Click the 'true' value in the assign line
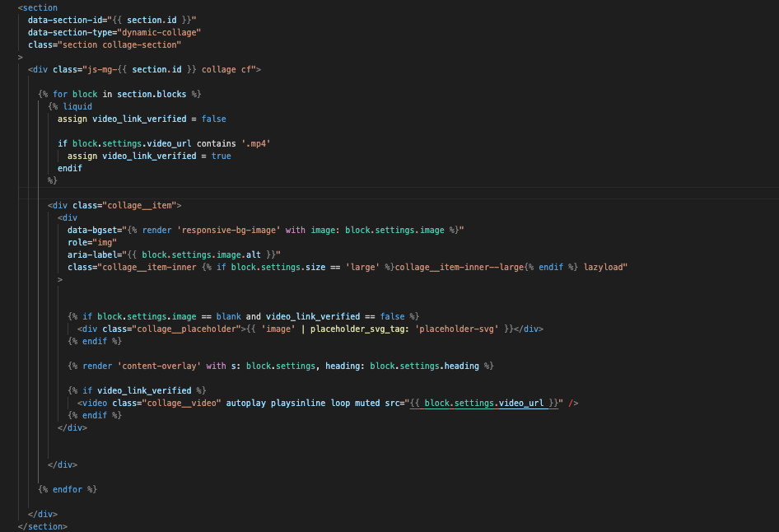Screen dimensions: 779x532 pos(221,156)
